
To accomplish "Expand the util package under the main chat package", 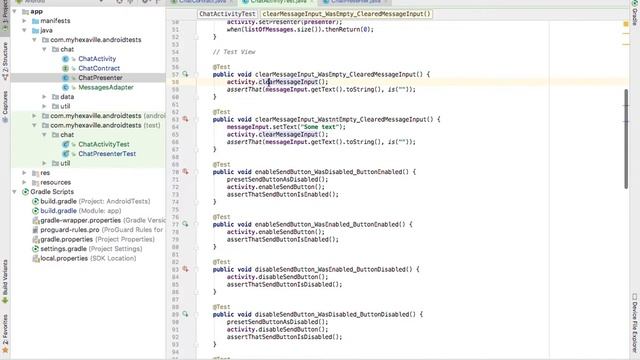I will [x=44, y=106].
